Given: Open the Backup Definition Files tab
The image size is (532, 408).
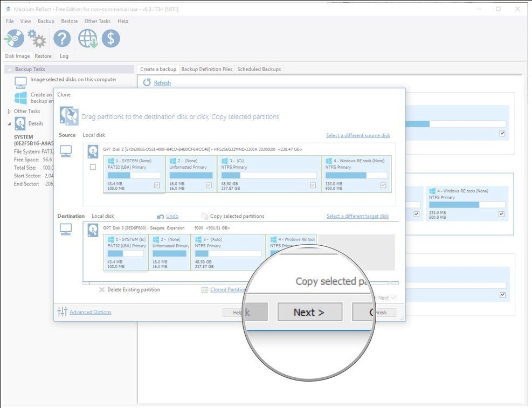Looking at the screenshot, I should [x=206, y=69].
